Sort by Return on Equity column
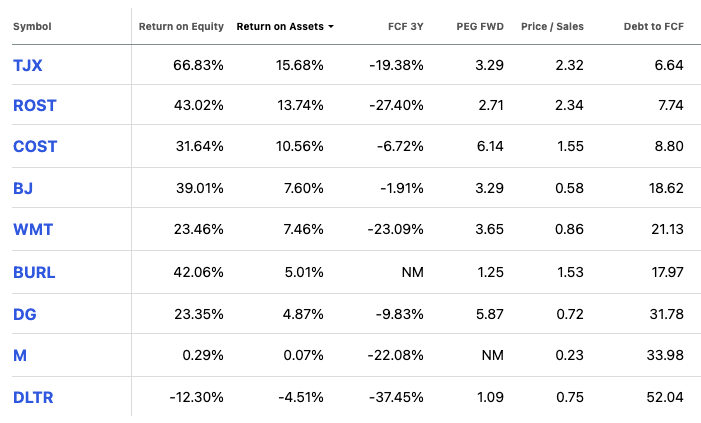The height and width of the screenshot is (423, 701). [x=180, y=26]
